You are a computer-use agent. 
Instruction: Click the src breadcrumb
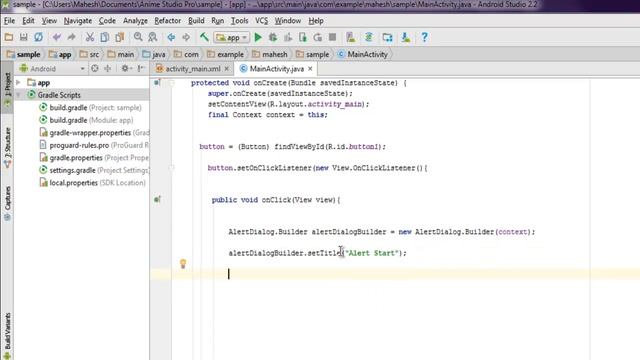click(89, 54)
